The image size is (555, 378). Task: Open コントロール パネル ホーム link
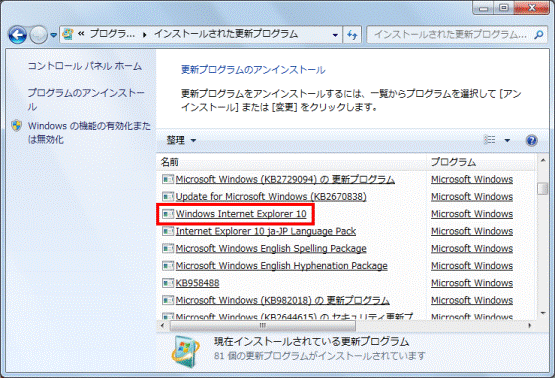pos(85,66)
